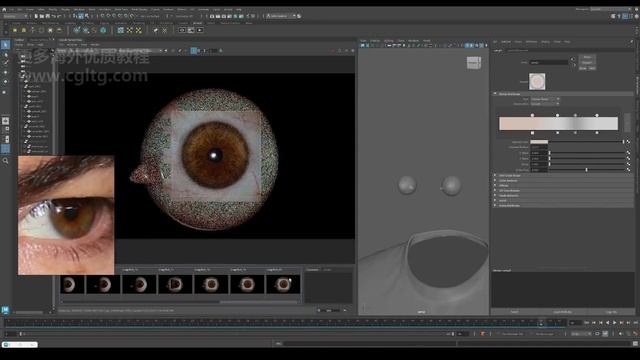This screenshot has width=640, height=360.
Task: Collapse the Ramp Attributes section
Action: tap(496, 94)
